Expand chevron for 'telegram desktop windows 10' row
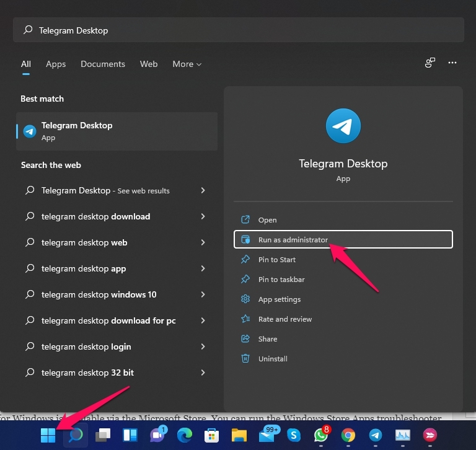476x450 pixels. tap(203, 294)
